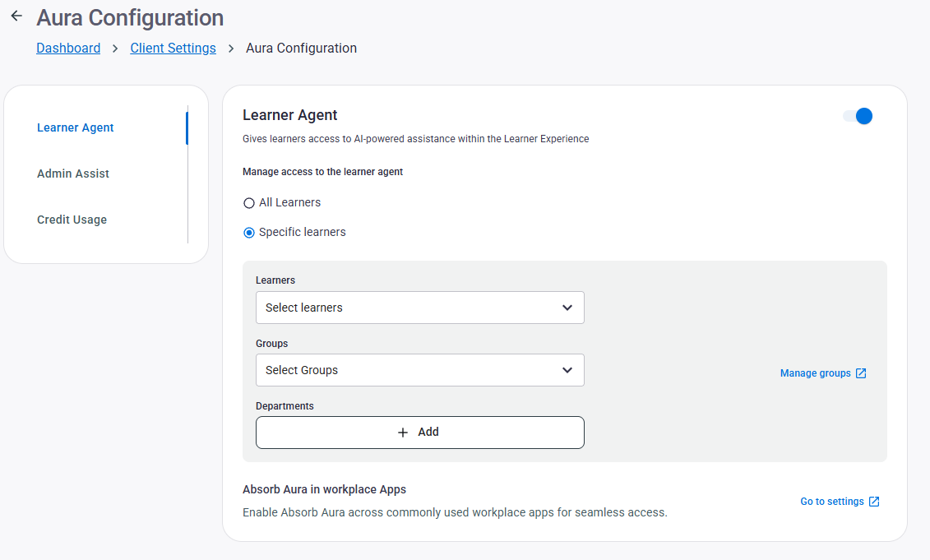Click the Absorb Aura in workplace Apps heading
Viewport: 930px width, 560px height.
(x=325, y=489)
